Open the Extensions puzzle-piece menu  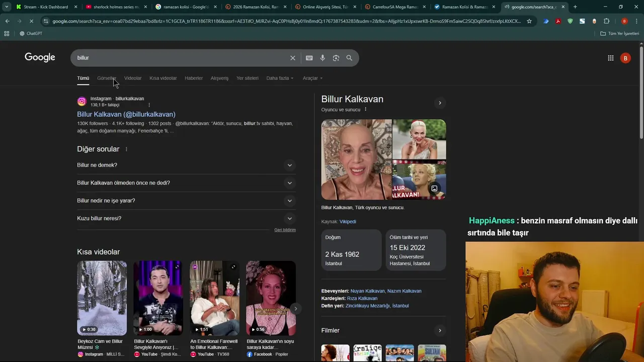coord(606,21)
